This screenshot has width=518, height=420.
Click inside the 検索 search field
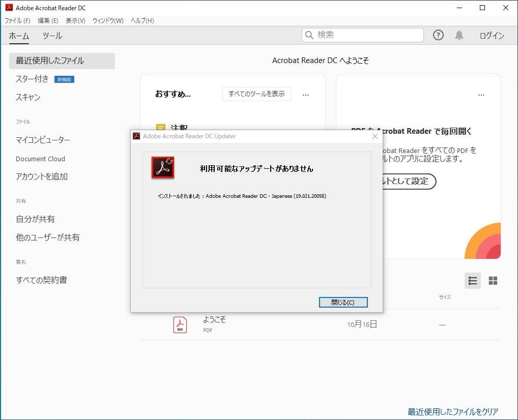(x=363, y=35)
